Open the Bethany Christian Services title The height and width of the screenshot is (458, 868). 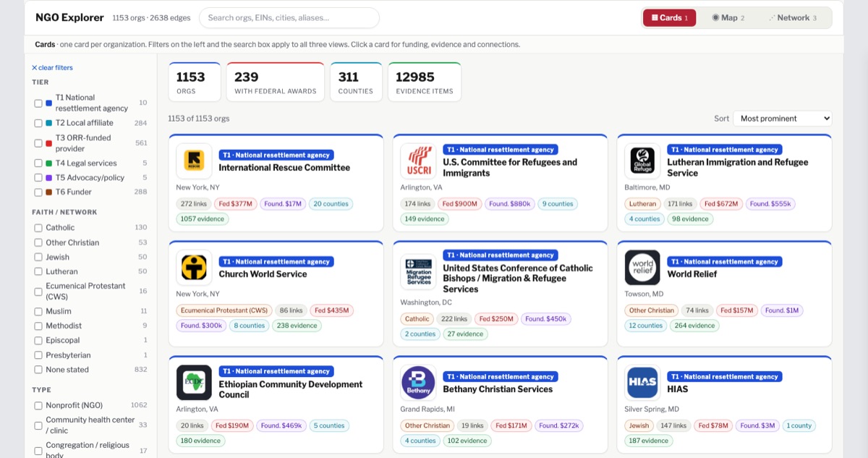click(498, 389)
